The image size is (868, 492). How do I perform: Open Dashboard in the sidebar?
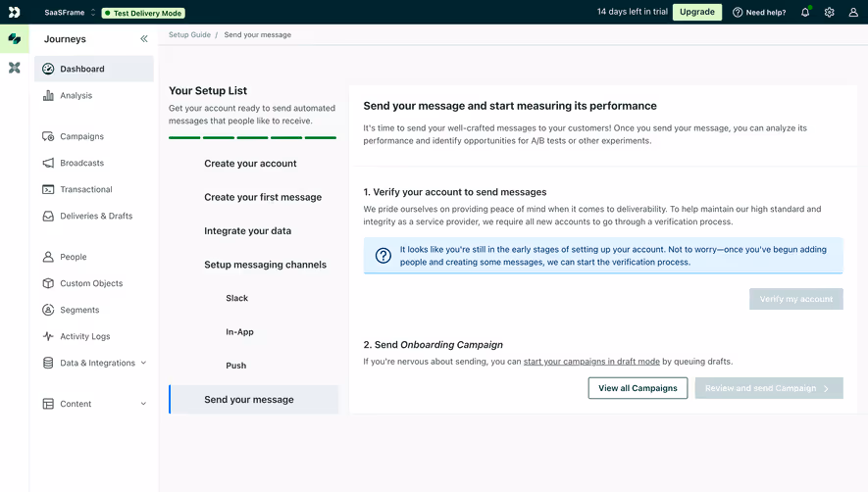point(94,69)
